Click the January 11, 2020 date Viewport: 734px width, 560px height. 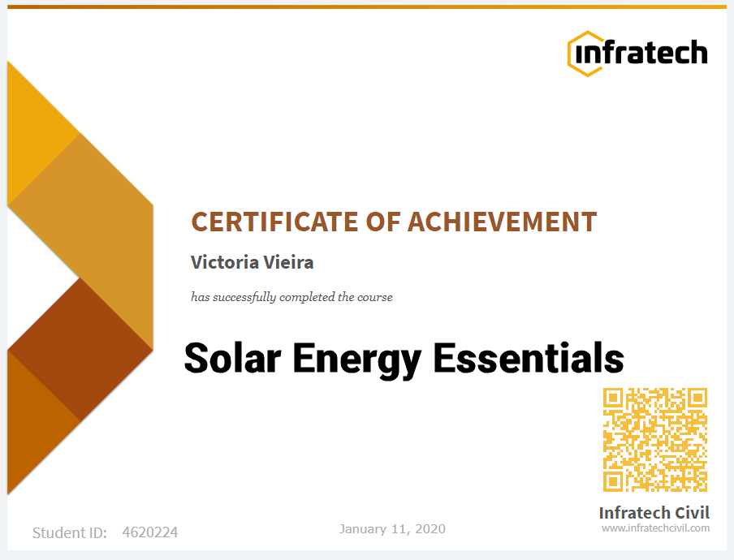click(391, 528)
